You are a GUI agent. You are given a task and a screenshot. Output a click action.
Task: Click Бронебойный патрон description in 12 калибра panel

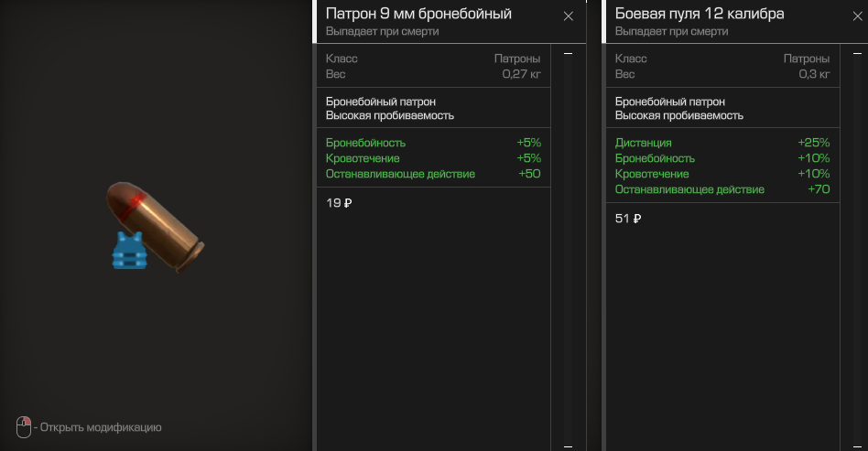(x=670, y=102)
